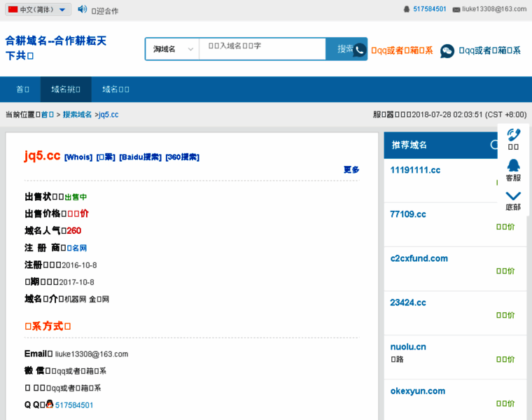Click the bracketed link after Whois

point(106,157)
